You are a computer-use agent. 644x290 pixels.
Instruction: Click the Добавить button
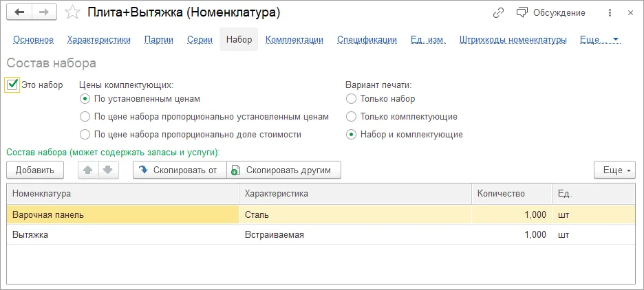coord(35,170)
